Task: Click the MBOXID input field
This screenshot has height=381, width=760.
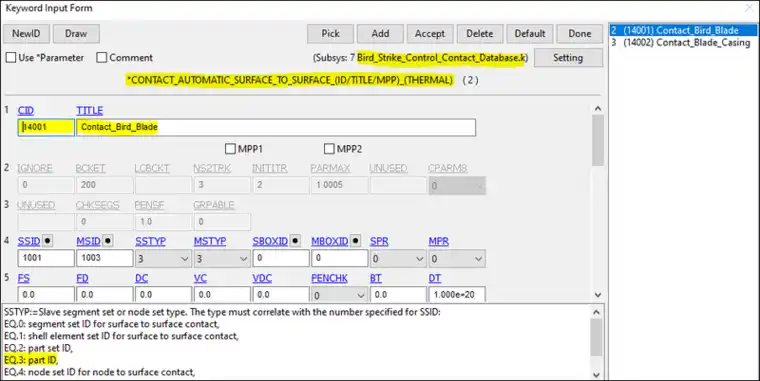Action: [340, 258]
